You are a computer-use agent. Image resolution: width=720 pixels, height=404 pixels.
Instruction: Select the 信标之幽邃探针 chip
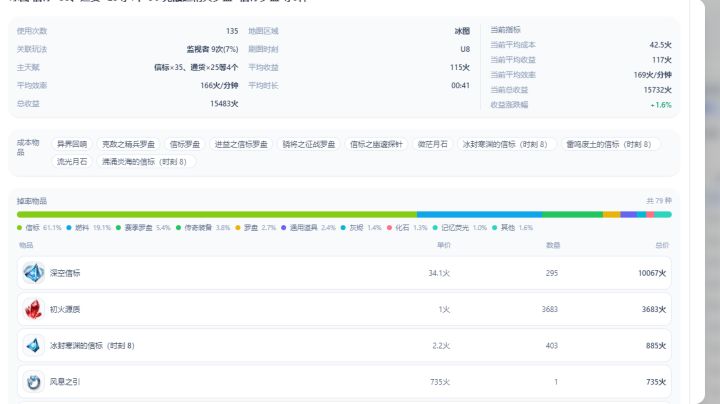coord(376,144)
